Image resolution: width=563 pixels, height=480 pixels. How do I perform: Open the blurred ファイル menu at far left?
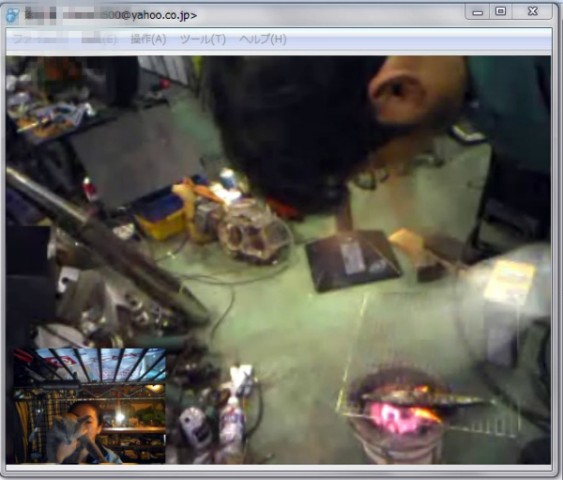(x=40, y=39)
